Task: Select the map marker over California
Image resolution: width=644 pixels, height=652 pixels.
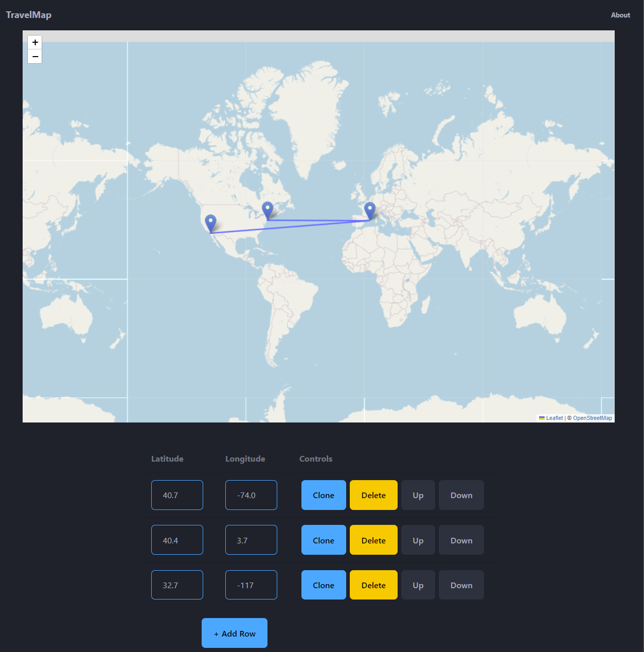Action: pos(210,221)
